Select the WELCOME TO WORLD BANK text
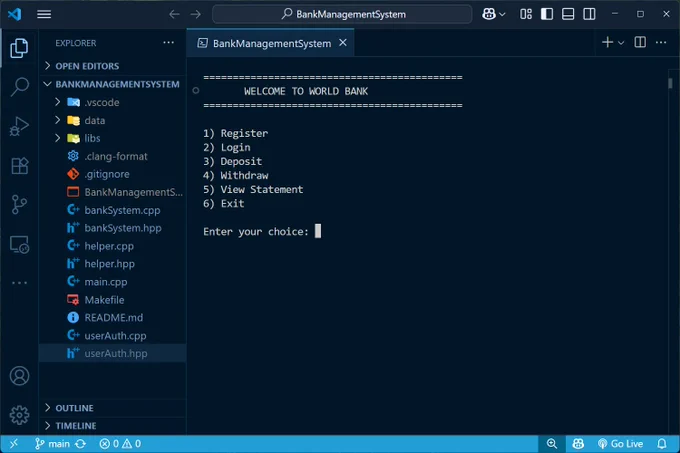680x453 pixels. [x=306, y=91]
